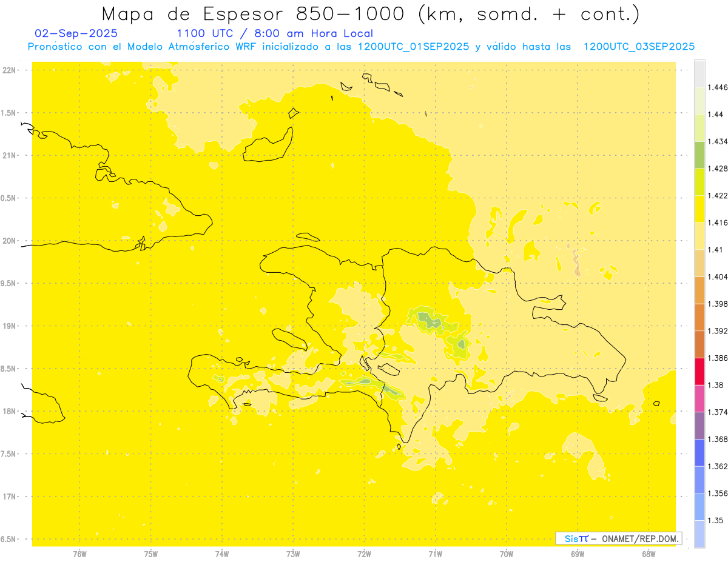Click the 71W longitude label
Image resolution: width=728 pixels, height=562 pixels.
(435, 554)
